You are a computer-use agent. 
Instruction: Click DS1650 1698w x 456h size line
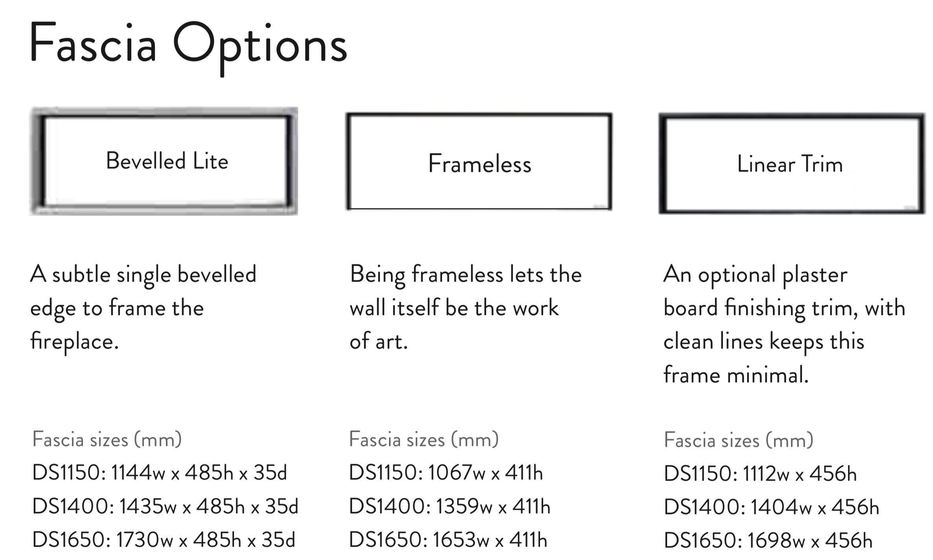pos(768,540)
